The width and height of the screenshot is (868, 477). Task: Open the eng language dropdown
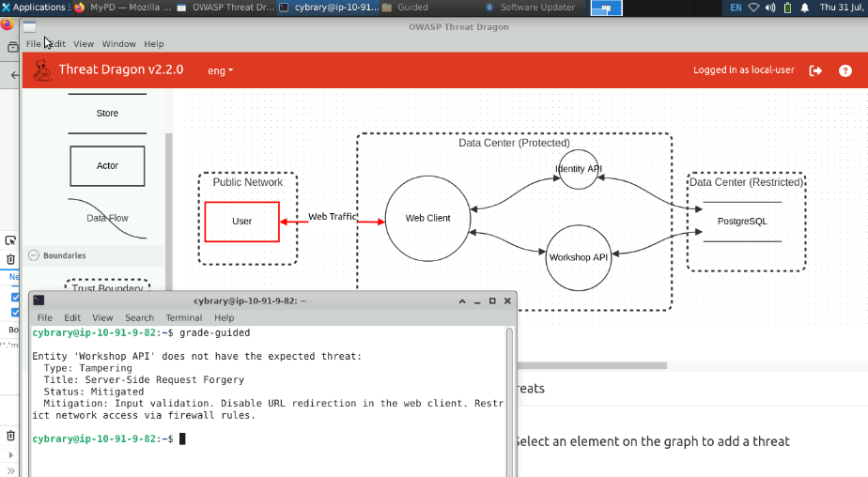(x=220, y=70)
